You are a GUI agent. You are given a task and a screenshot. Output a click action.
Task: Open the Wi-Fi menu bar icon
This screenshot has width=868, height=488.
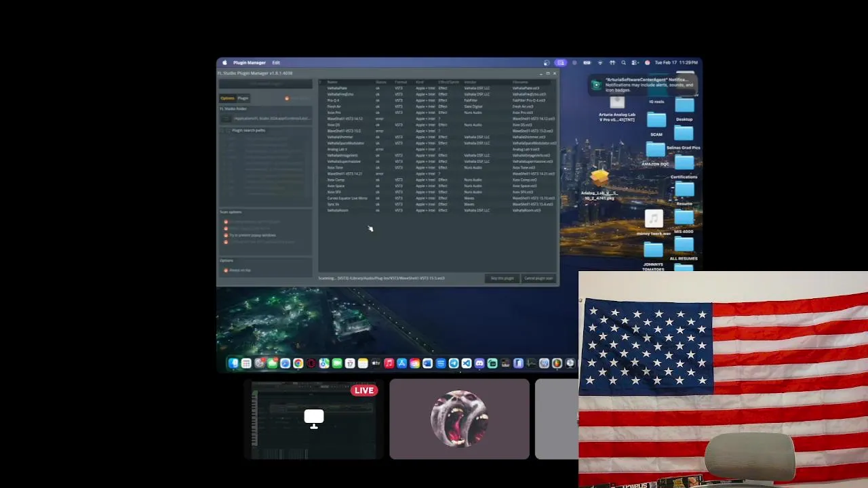(x=600, y=62)
